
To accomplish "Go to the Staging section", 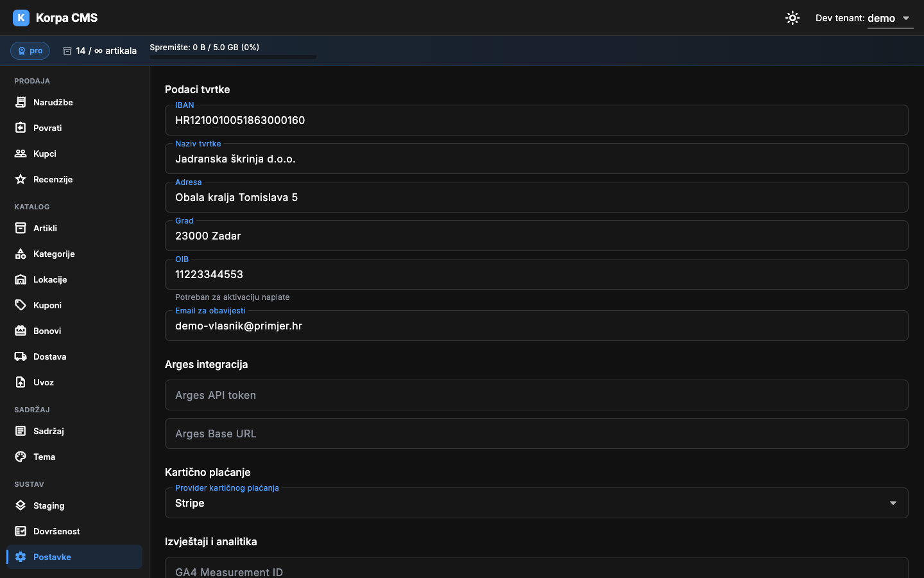I will [74, 505].
